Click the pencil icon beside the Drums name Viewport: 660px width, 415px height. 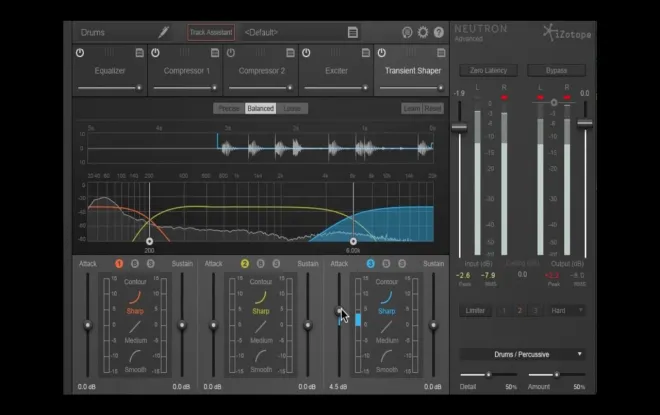coord(164,32)
